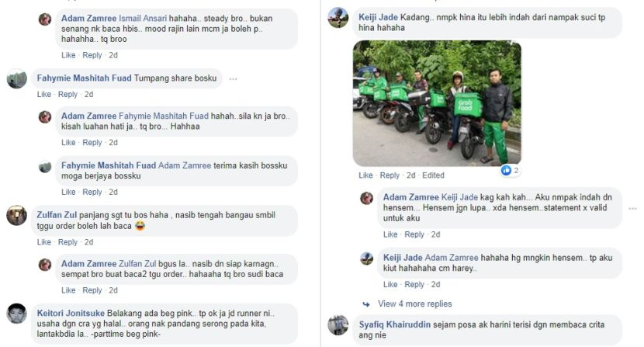
Task: Open Fahymie Mashitah Fuad's top-level comment avatar
Action: point(17,78)
